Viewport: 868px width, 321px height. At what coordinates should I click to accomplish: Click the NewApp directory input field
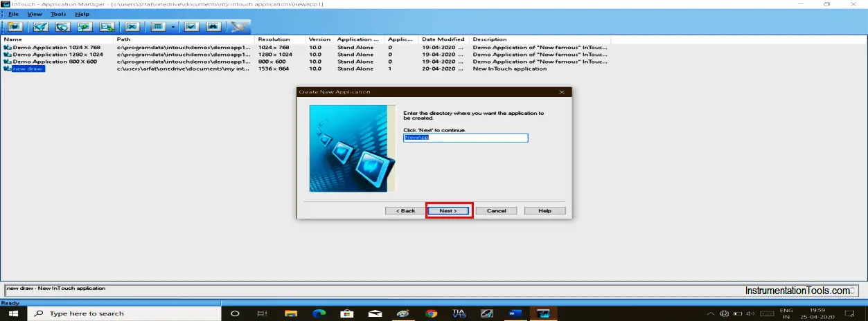tap(466, 138)
